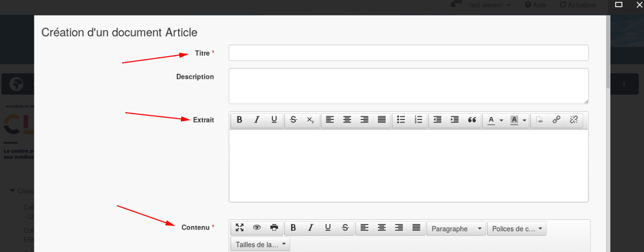This screenshot has height=252, width=644.
Task: Toggle bold in the Extrait toolbar
Action: (x=240, y=120)
